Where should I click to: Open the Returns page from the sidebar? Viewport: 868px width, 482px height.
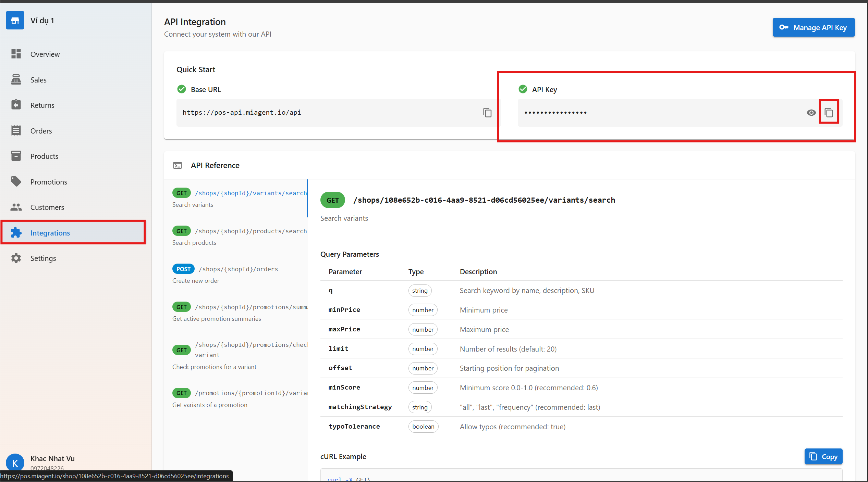[42, 105]
